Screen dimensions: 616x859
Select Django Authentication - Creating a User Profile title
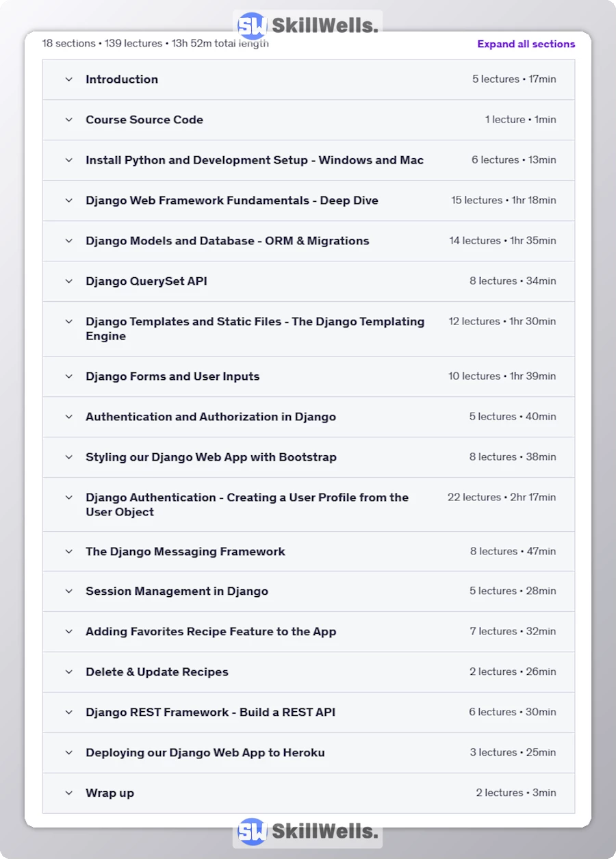coord(247,504)
